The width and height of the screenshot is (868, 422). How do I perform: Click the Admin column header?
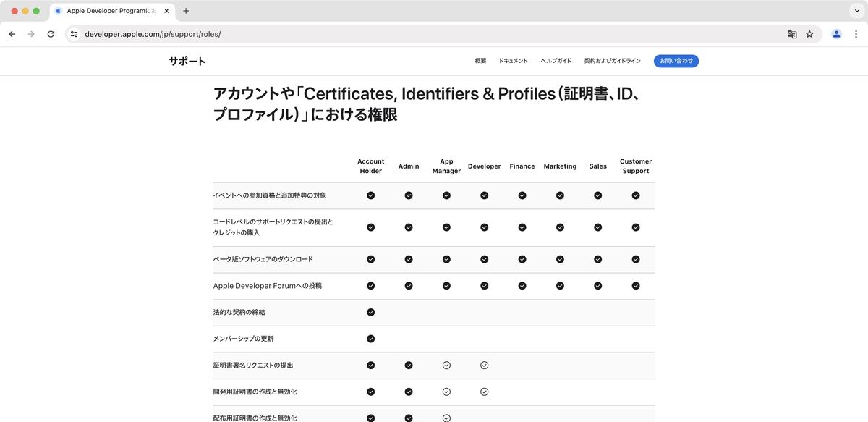tap(409, 166)
